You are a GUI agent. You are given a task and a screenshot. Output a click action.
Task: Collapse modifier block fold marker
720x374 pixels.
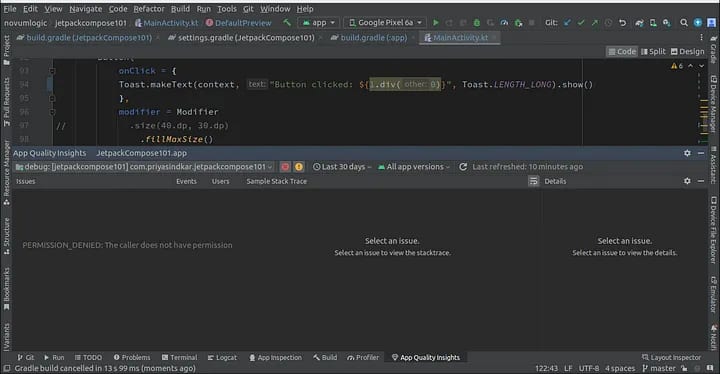point(52,112)
